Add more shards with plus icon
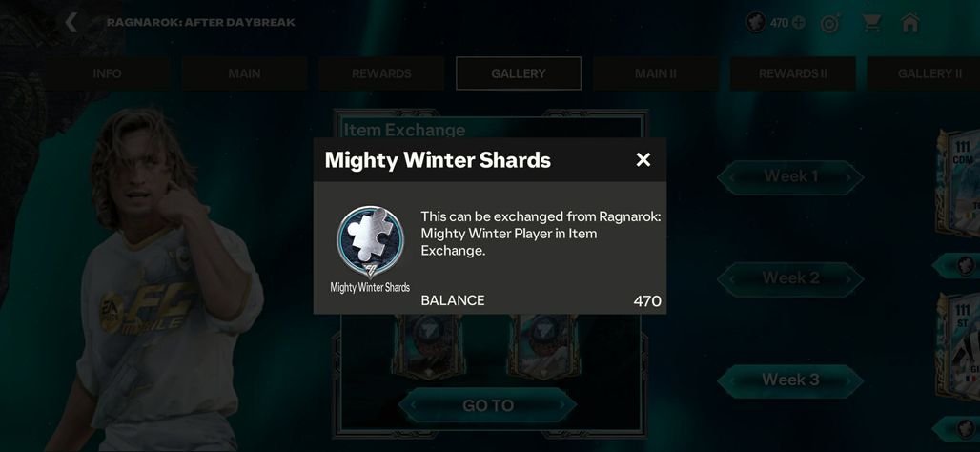 coord(799,23)
